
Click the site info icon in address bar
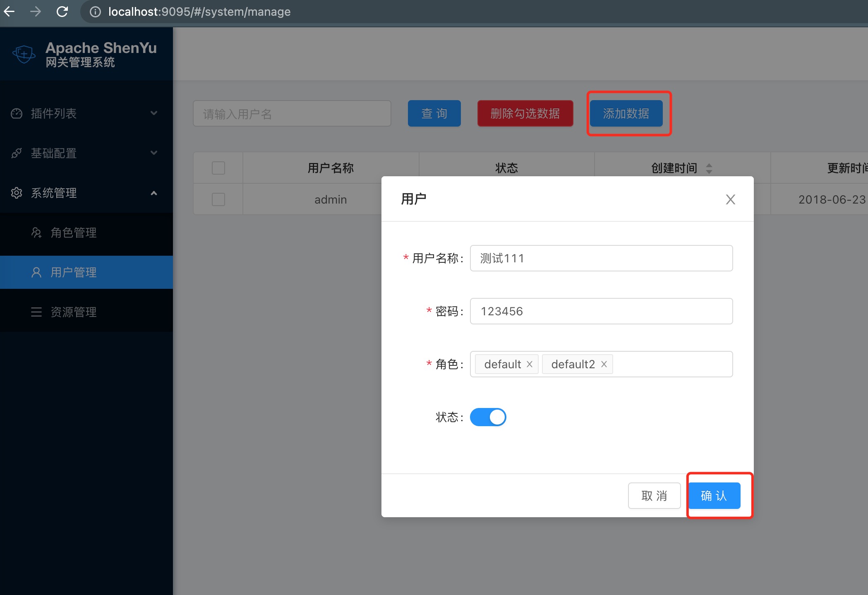point(95,12)
